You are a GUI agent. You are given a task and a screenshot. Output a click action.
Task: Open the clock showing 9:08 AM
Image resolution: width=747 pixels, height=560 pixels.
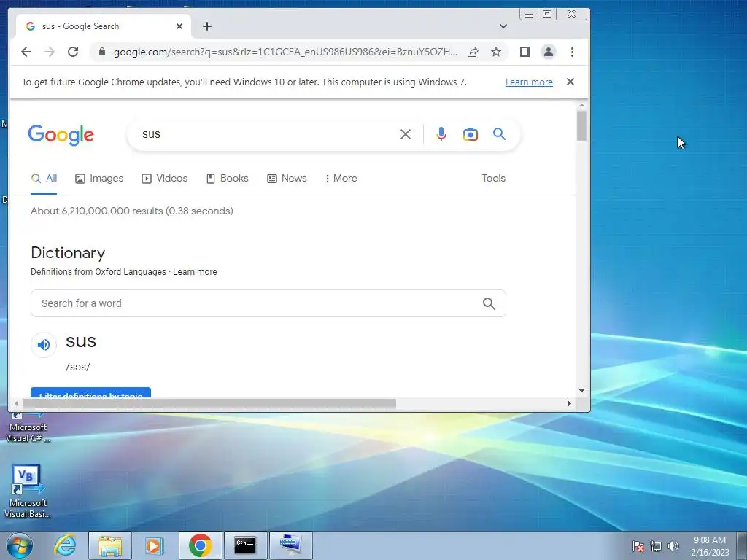point(710,546)
